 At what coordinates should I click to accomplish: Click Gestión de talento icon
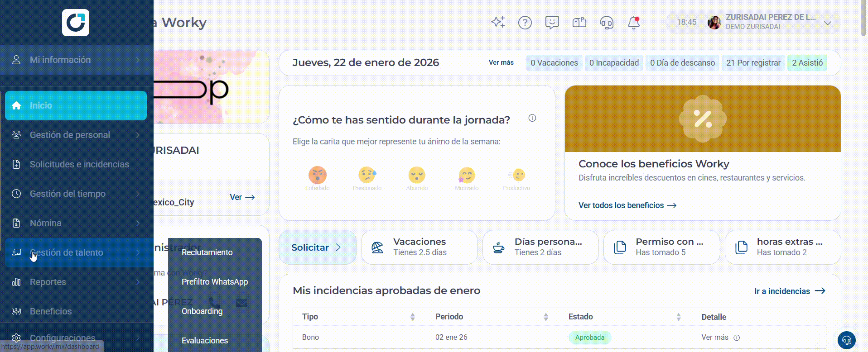coord(16,252)
